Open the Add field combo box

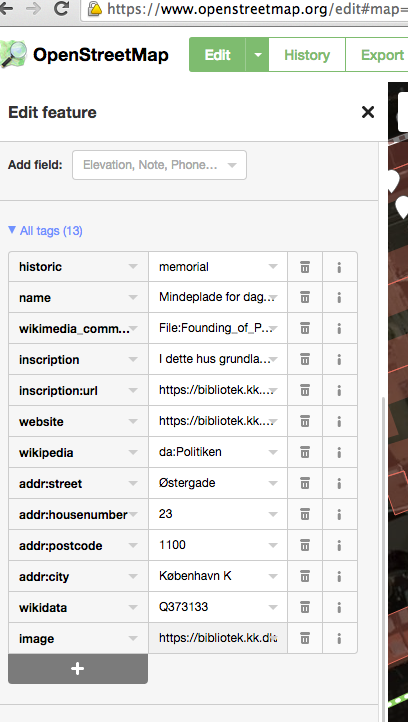point(159,165)
